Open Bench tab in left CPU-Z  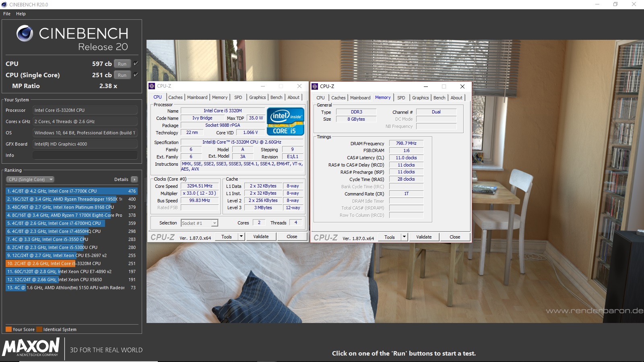point(277,97)
